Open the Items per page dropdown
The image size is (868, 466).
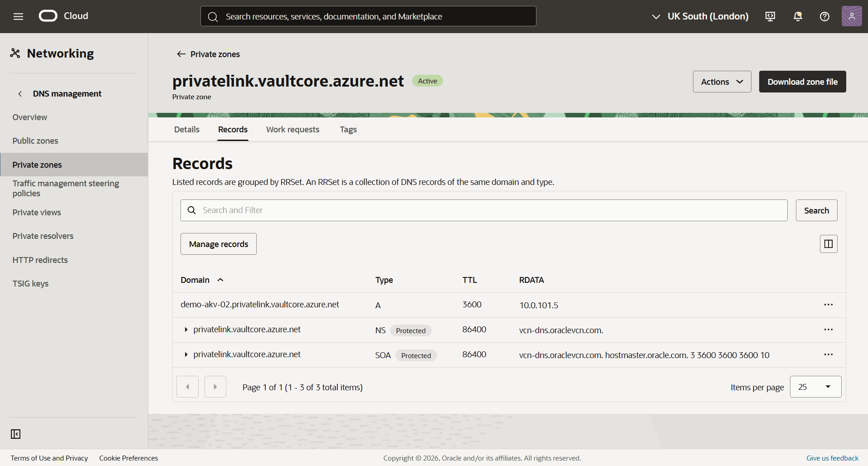pos(815,387)
